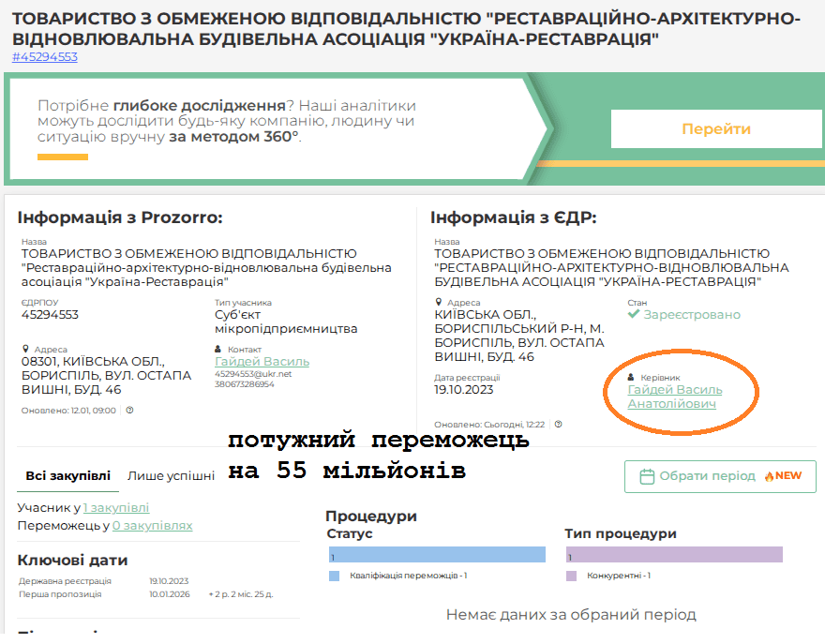Click the address pin icon in ЄДР section
Viewport: 825px width, 644px height.
click(x=438, y=303)
